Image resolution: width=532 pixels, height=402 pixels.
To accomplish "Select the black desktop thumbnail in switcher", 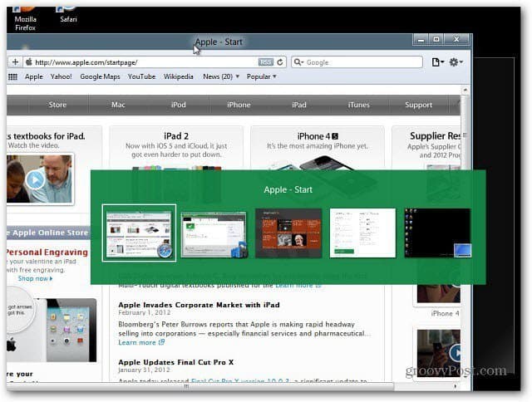I will pyautogui.click(x=438, y=233).
